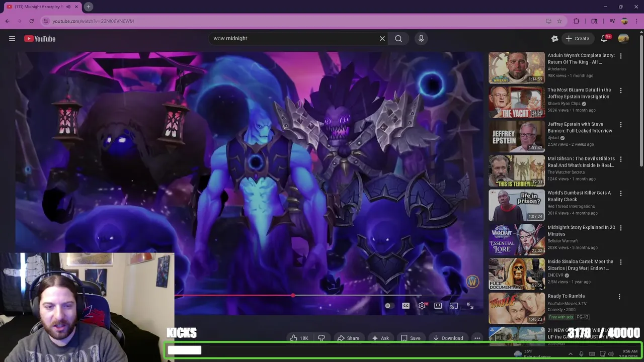Like the video (18K thumbs up)

[298, 338]
